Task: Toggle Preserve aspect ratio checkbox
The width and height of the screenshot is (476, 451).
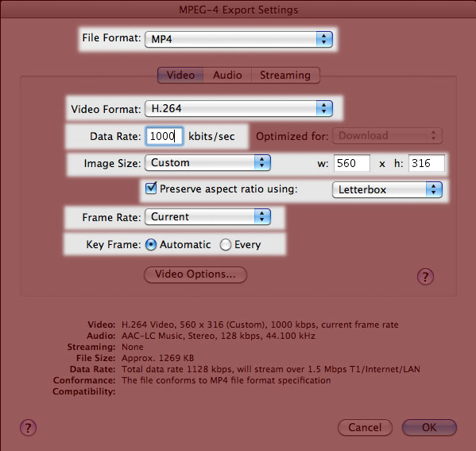Action: (x=151, y=189)
